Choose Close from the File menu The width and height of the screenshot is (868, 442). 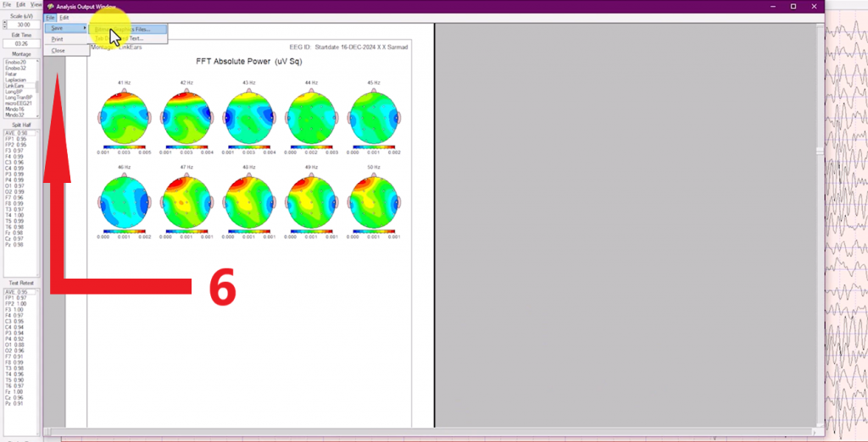tap(58, 50)
